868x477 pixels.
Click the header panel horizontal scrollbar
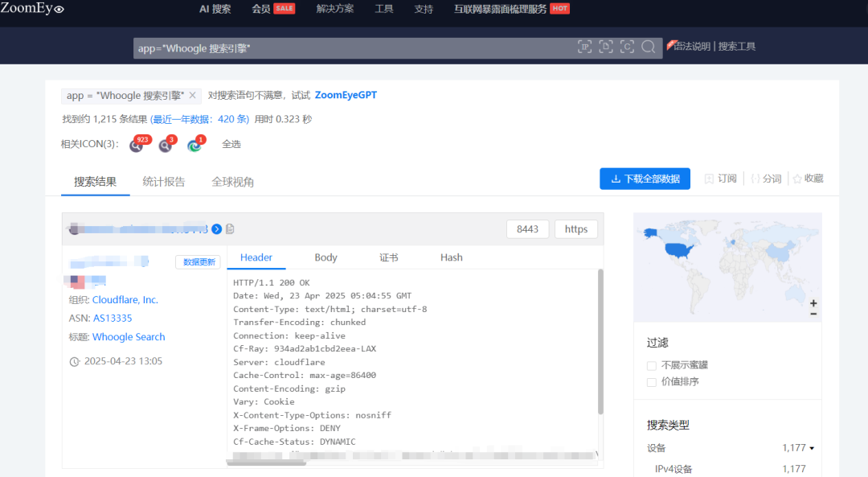[x=266, y=463]
